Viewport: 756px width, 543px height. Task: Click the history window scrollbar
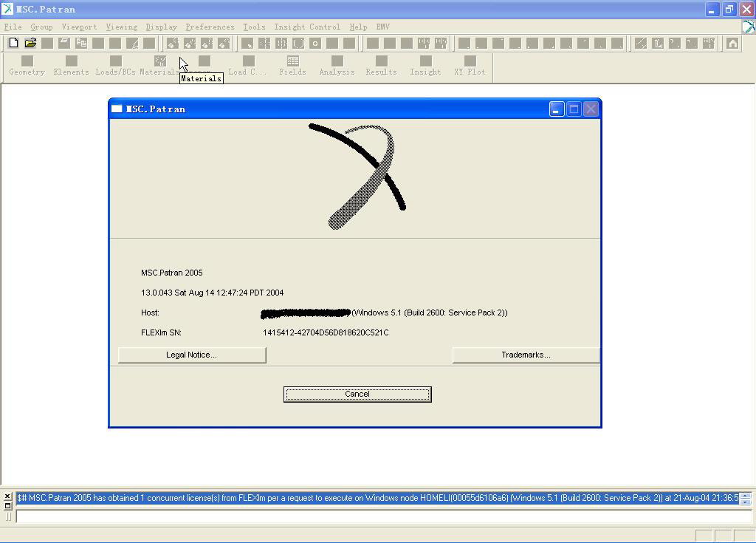(746, 498)
